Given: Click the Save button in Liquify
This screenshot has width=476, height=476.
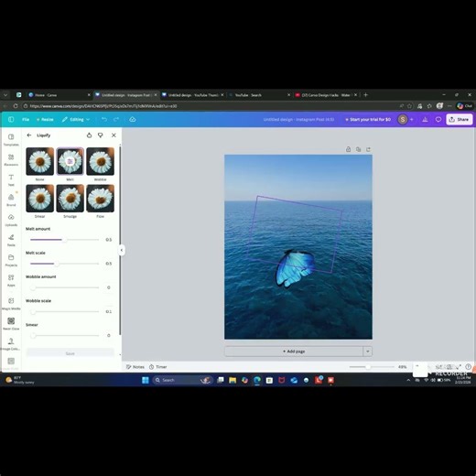Looking at the screenshot, I should [70, 353].
